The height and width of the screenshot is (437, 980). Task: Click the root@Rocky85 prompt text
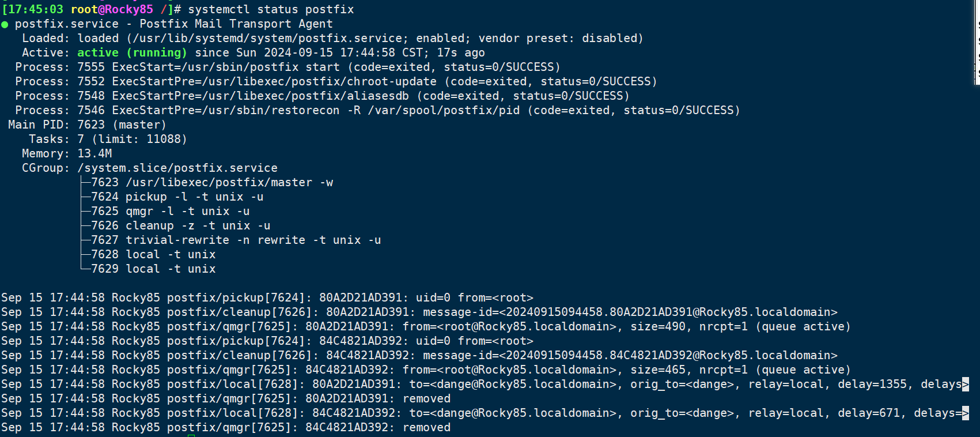(112, 9)
